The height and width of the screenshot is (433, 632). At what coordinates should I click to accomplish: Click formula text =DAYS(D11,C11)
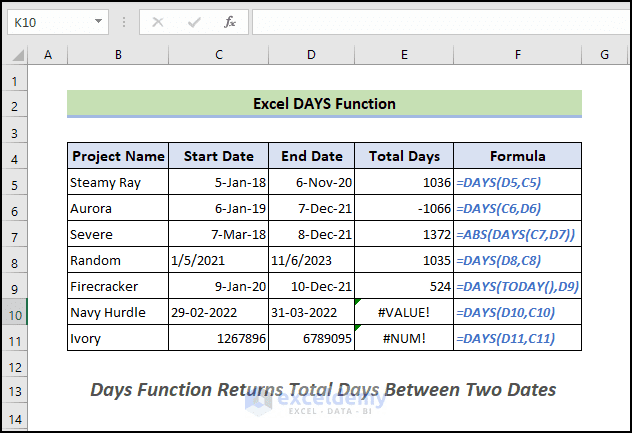(505, 338)
